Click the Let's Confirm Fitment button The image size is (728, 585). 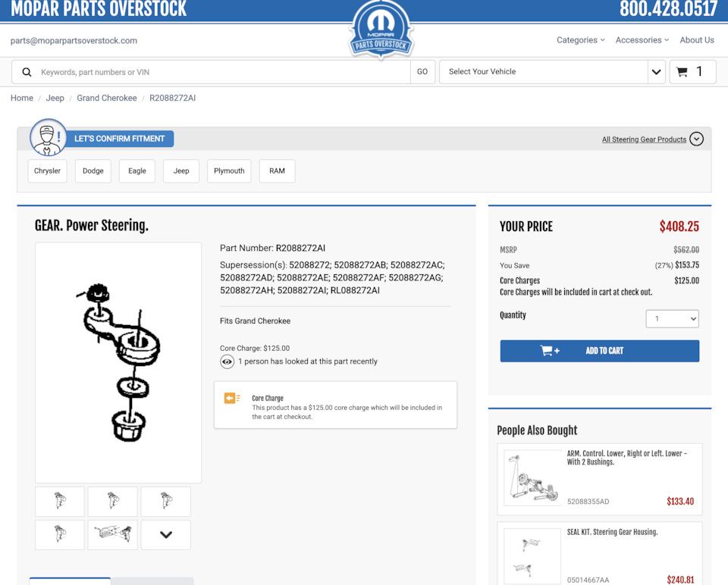[119, 139]
